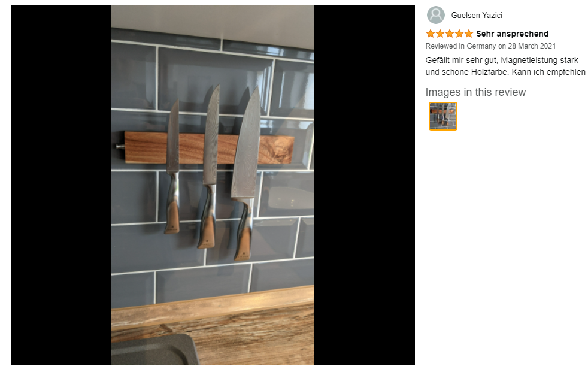Open Guelsen Yazici's reviewer profile name
This screenshot has height=369, width=588.
point(476,16)
